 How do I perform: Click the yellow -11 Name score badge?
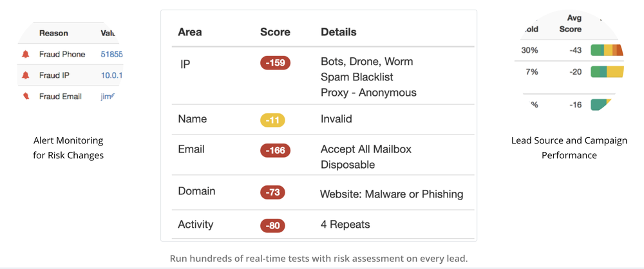tap(272, 120)
